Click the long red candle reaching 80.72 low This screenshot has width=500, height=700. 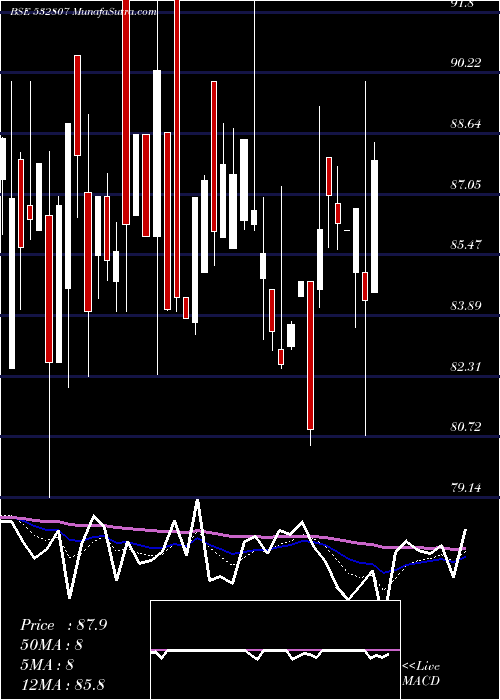click(310, 355)
